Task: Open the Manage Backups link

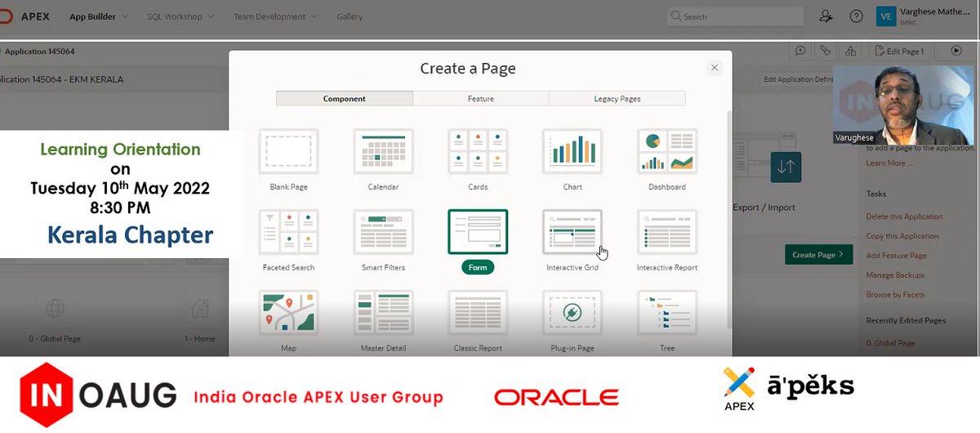Action: (895, 275)
